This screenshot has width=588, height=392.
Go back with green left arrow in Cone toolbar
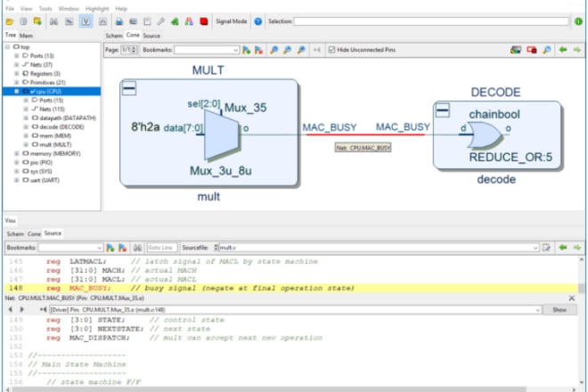[563, 50]
